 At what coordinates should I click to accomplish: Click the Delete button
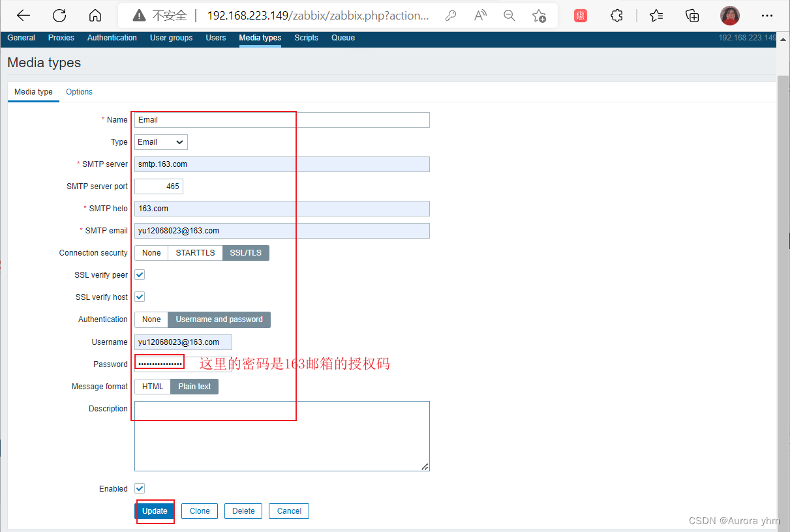pos(243,511)
